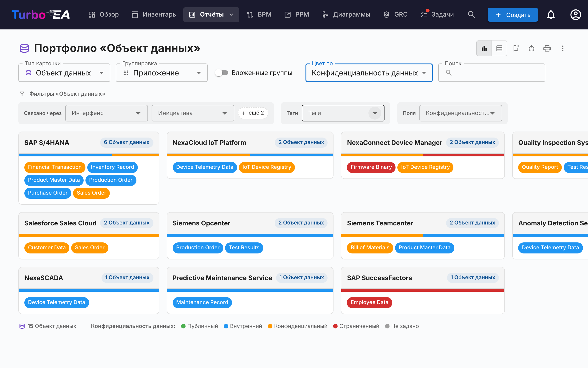
Task: Go to Обзор in navigation
Action: coord(104,14)
